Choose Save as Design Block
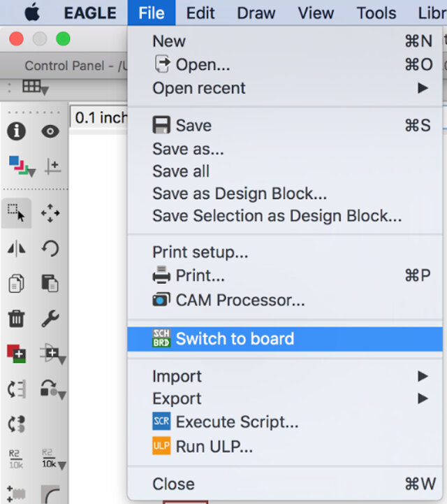Image resolution: width=447 pixels, height=504 pixels. [240, 194]
